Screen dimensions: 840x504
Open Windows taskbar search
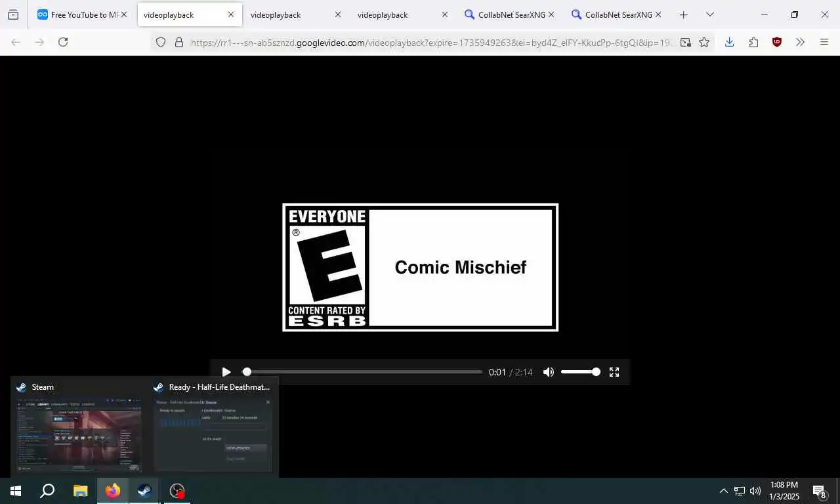tap(47, 491)
